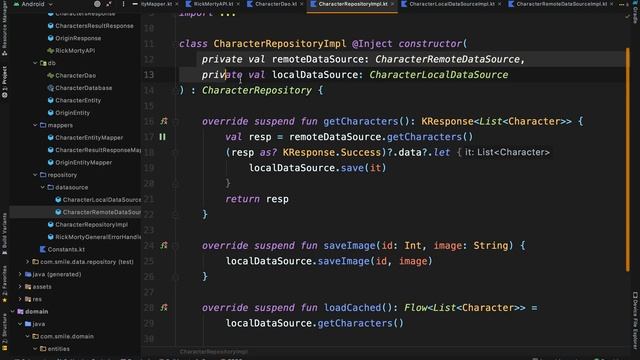Fold the getCharacters function at line 16

point(176,122)
